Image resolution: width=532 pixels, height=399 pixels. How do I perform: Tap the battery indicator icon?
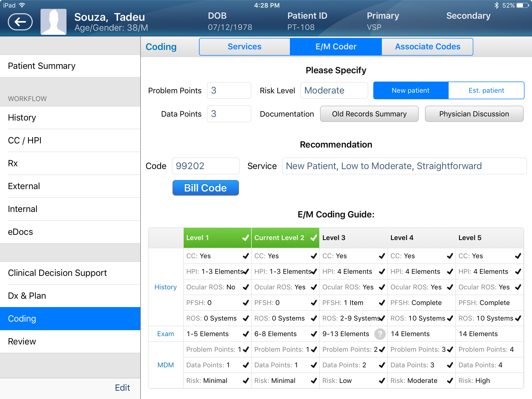[522, 5]
